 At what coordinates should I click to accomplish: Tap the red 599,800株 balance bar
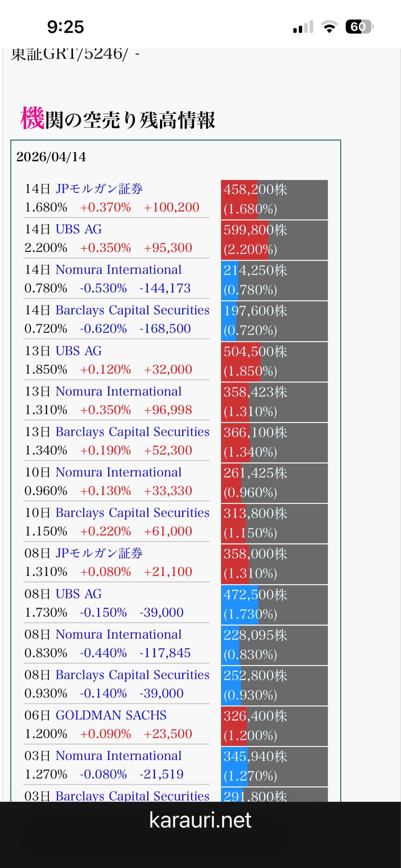(274, 240)
